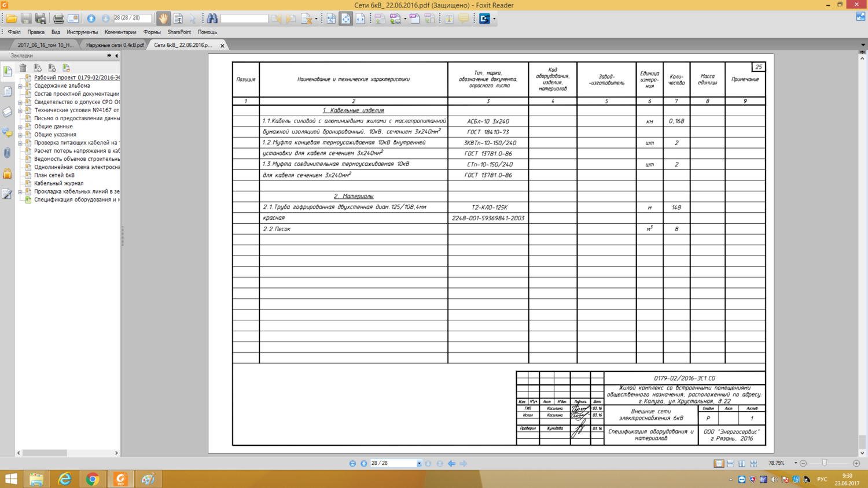The width and height of the screenshot is (868, 488).
Task: Adjust the zoom slider handle
Action: pos(825,463)
